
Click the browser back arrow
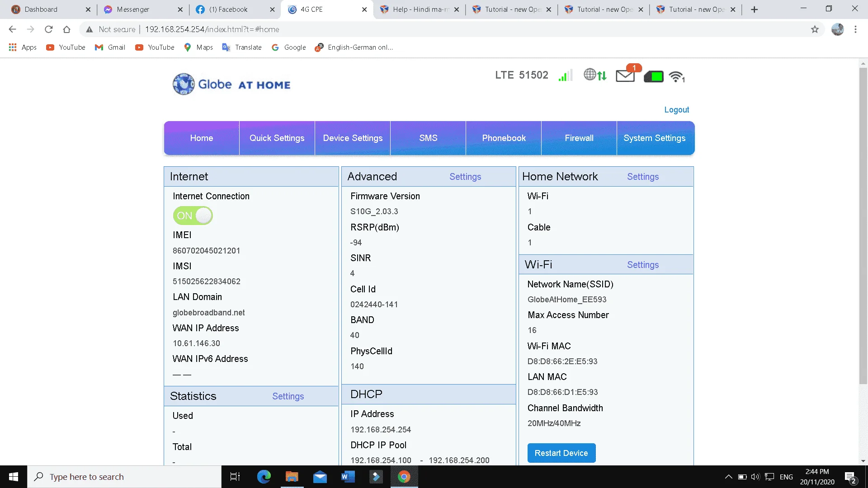[12, 29]
